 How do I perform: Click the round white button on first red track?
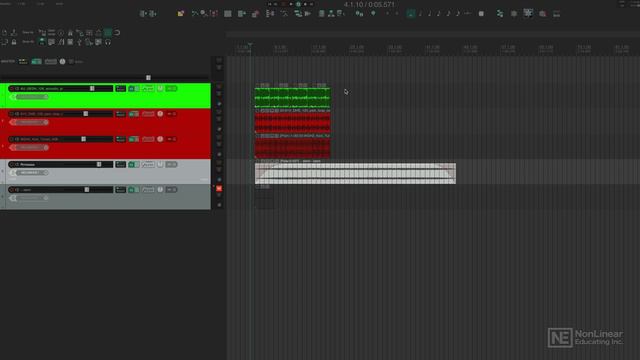[160, 114]
